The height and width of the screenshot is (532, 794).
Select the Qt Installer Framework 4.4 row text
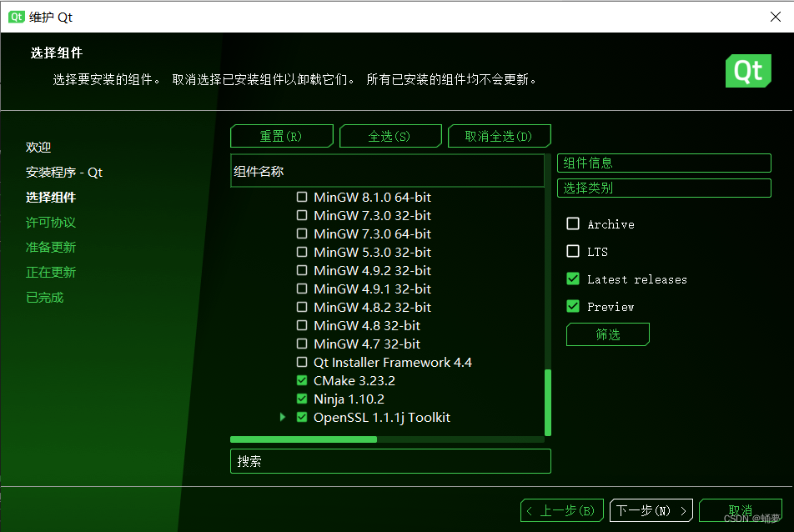pos(393,363)
